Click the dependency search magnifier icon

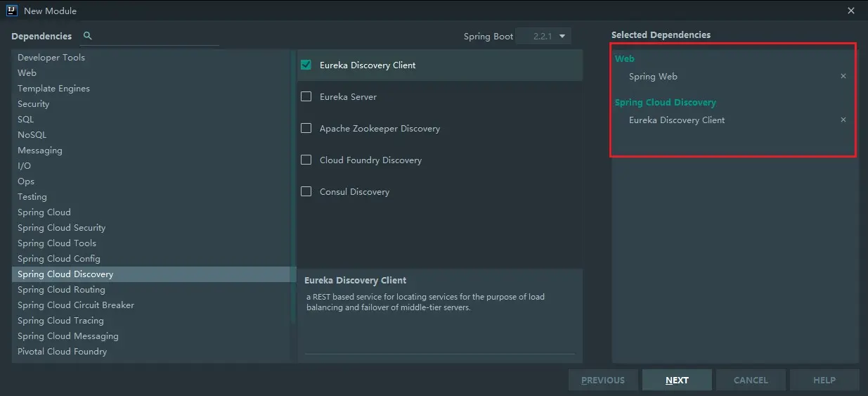pyautogui.click(x=87, y=36)
